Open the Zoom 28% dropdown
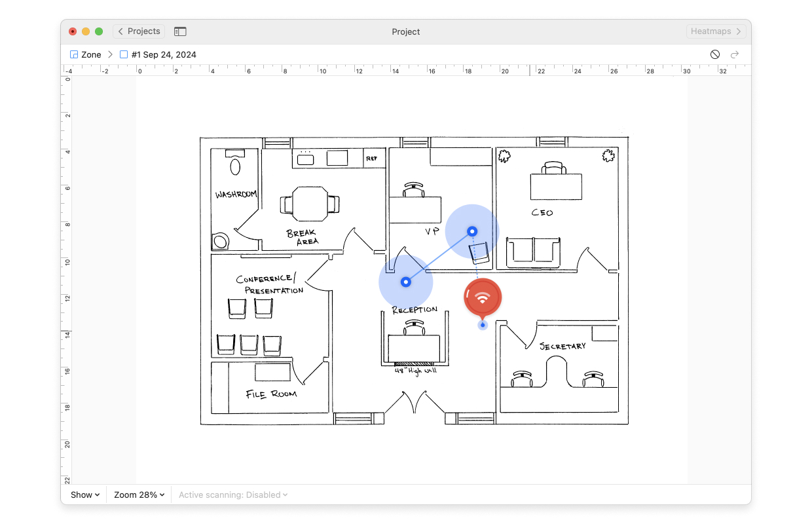Viewport: 812px width, 524px height. click(x=139, y=495)
